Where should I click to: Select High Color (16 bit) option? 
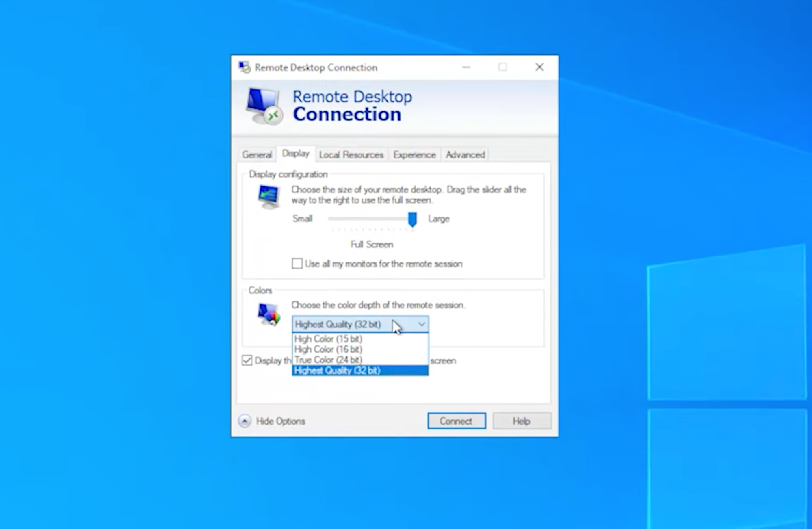click(x=328, y=349)
